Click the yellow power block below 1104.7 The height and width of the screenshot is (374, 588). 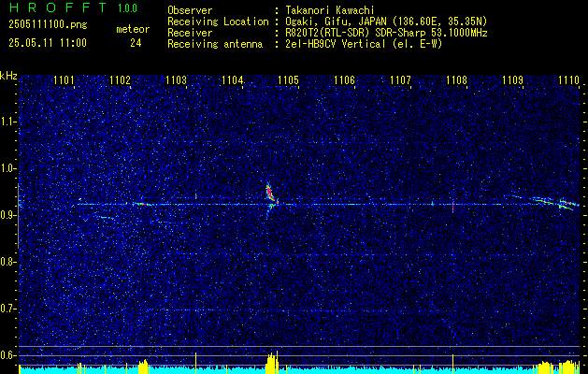point(272,363)
